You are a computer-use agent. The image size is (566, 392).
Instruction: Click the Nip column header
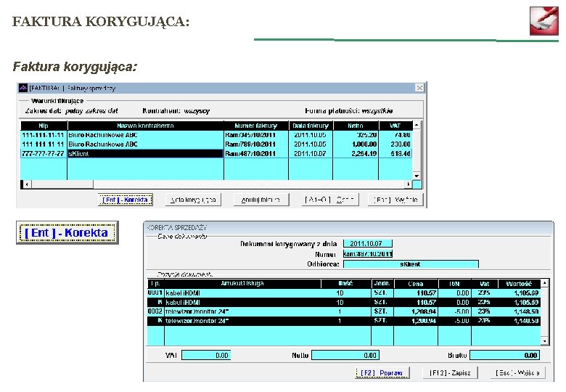pos(44,126)
